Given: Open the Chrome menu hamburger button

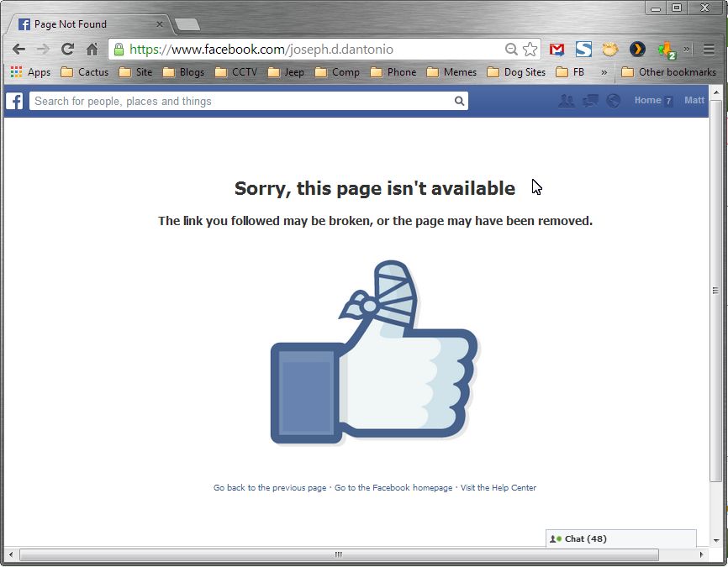Looking at the screenshot, I should (x=709, y=50).
